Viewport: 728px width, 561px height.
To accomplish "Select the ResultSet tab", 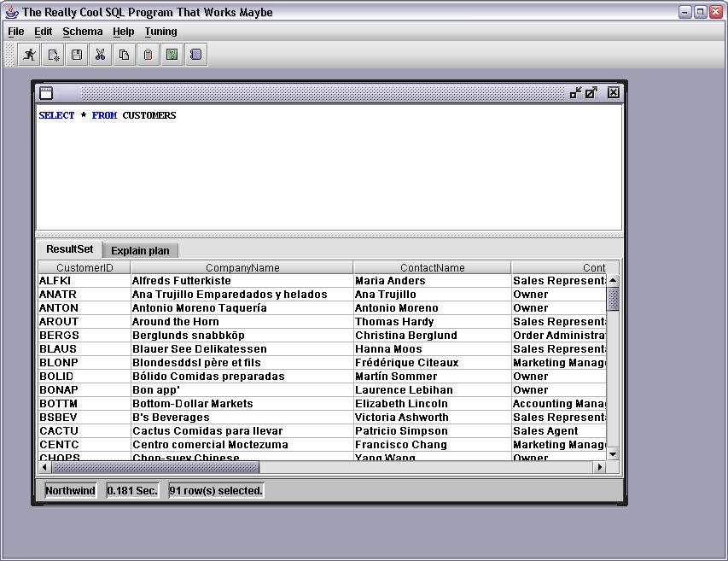I will tap(69, 249).
